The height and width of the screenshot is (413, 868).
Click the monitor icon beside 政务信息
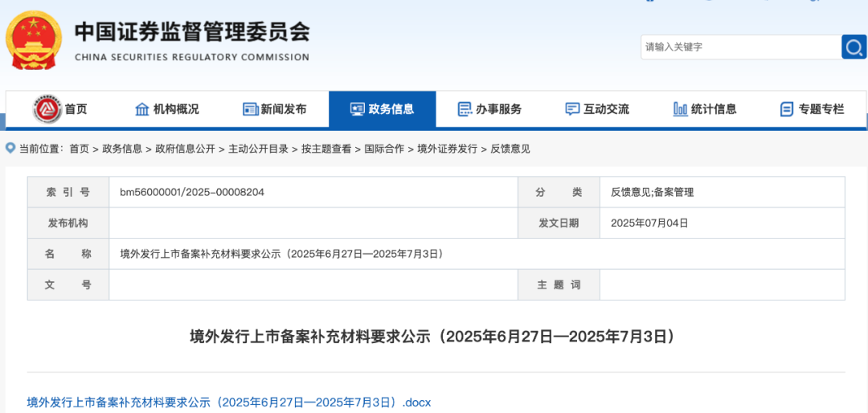coord(358,109)
